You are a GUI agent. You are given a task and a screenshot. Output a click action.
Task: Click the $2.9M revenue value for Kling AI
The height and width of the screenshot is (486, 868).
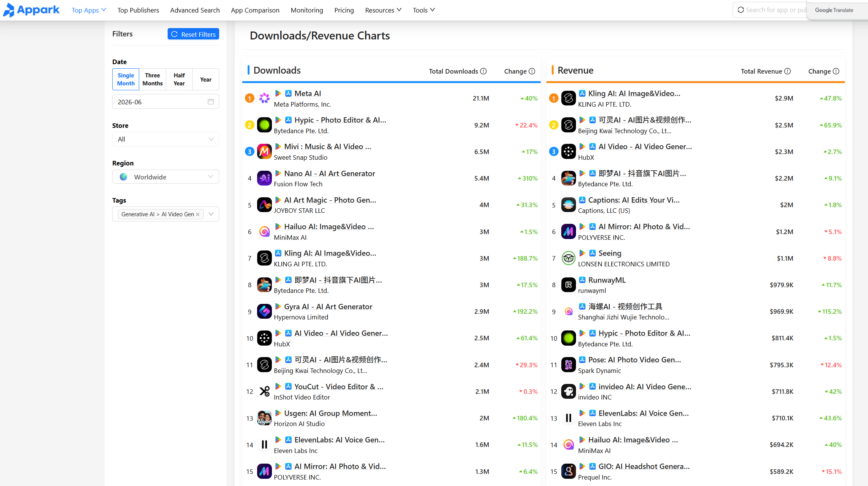[x=784, y=98]
